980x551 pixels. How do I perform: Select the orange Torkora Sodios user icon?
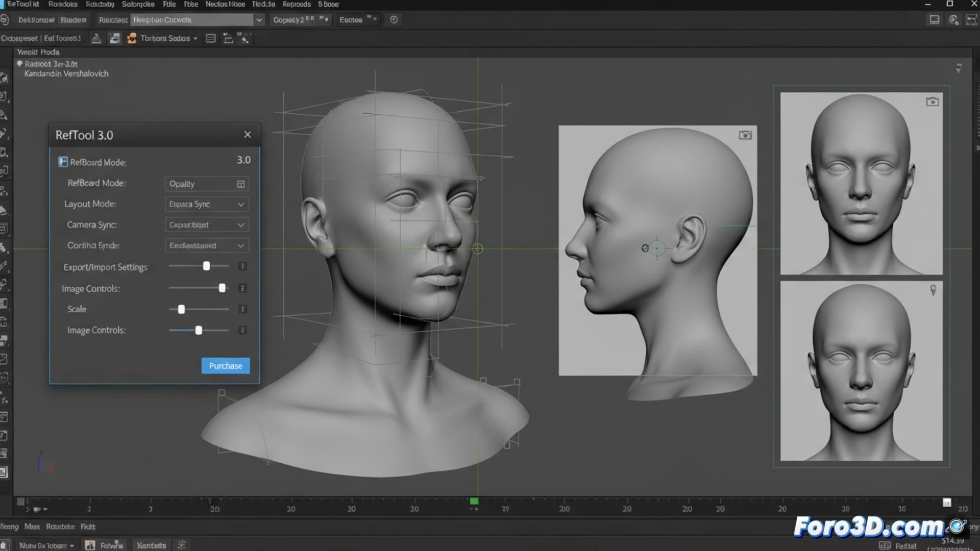click(132, 38)
